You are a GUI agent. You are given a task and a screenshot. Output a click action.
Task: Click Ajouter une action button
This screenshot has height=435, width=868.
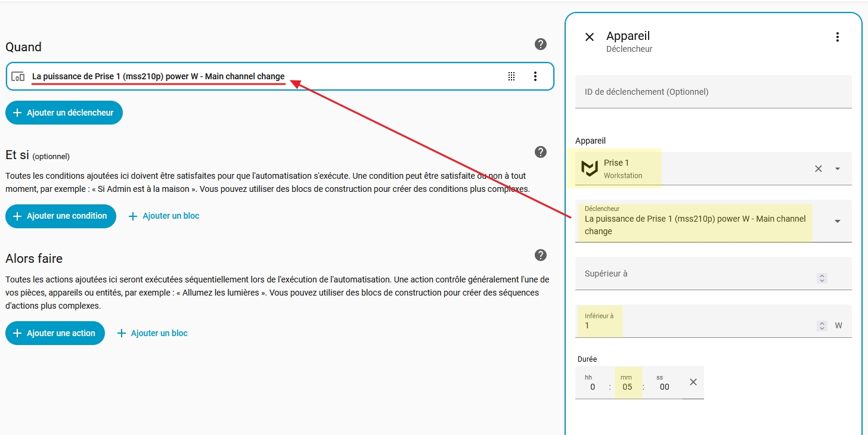click(x=55, y=333)
